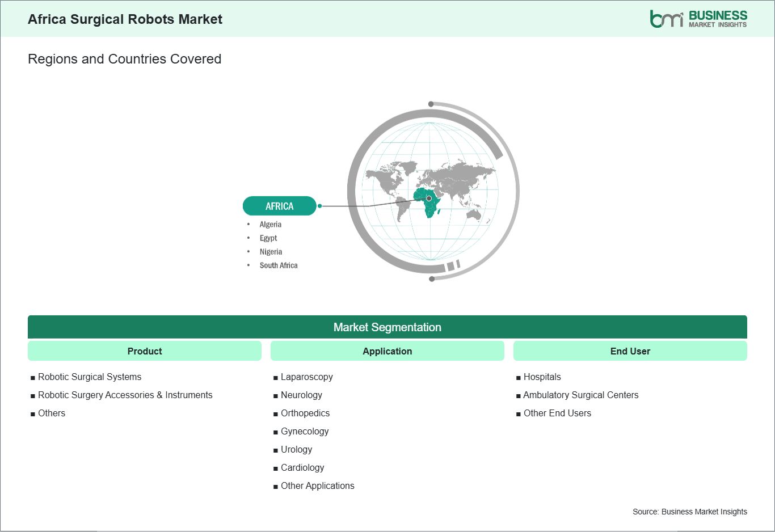Click the Regions and Countries Covered heading
This screenshot has height=532, width=775.
[124, 59]
